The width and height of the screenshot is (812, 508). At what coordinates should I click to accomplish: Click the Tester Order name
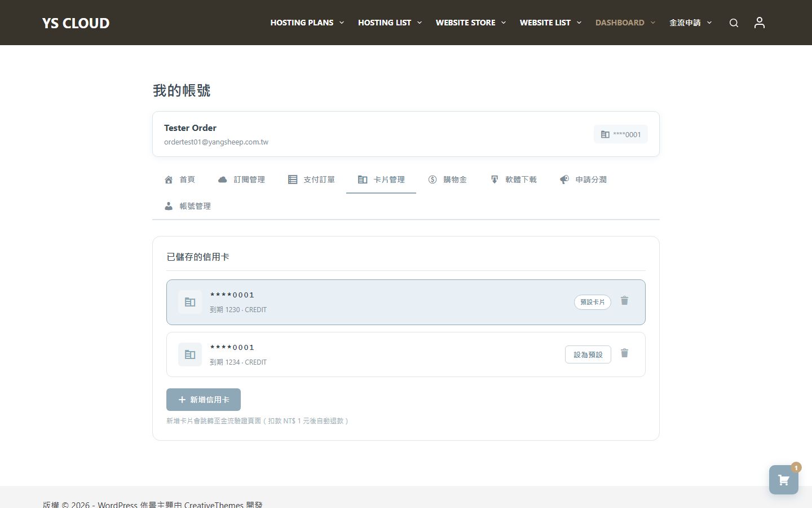click(190, 128)
